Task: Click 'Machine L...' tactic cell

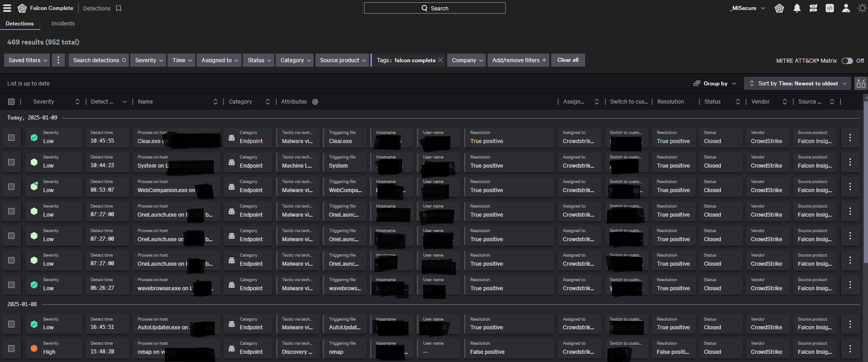Action: tap(297, 166)
